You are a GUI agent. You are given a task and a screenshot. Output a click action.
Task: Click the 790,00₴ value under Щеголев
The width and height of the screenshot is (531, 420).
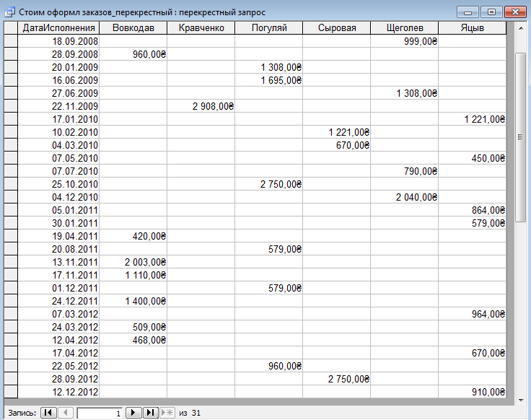[x=405, y=171]
